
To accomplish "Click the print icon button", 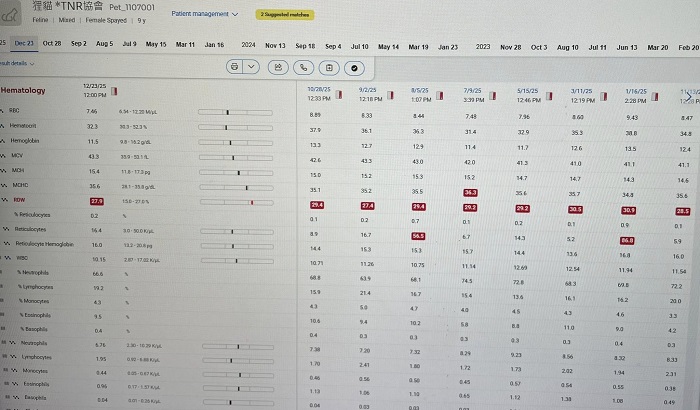I will (x=235, y=66).
